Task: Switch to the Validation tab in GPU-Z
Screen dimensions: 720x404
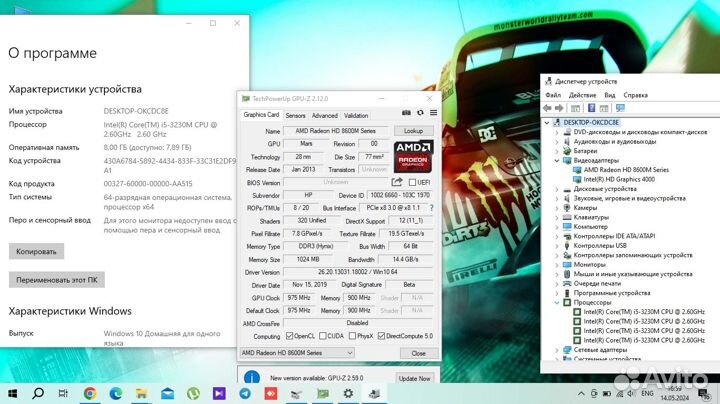Action: pos(356,115)
